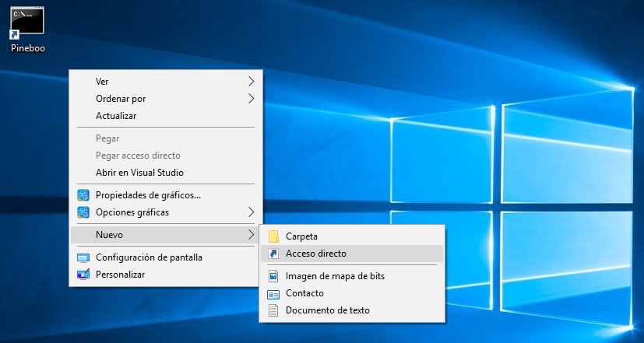Expand the Ordenar por submenu arrow
644x343 pixels.
point(252,99)
